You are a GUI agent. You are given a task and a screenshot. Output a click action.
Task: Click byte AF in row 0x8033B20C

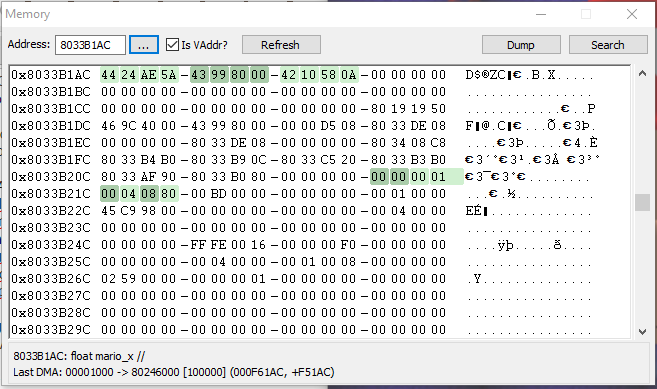[x=148, y=177]
